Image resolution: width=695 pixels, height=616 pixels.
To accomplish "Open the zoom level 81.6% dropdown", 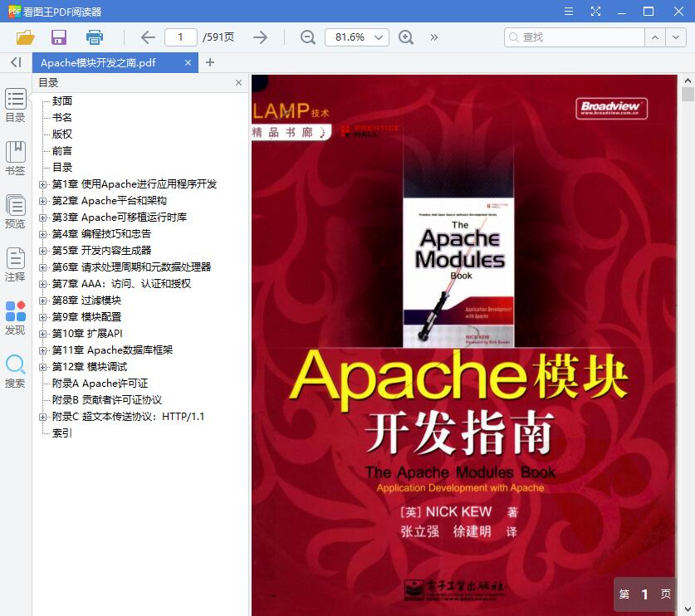I will pos(357,37).
